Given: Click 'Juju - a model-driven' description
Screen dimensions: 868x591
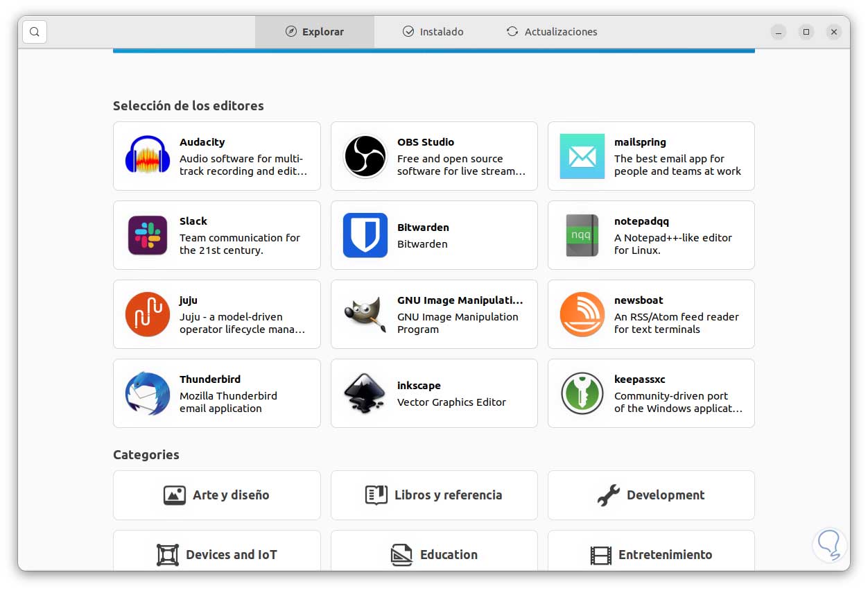Looking at the screenshot, I should tap(242, 323).
